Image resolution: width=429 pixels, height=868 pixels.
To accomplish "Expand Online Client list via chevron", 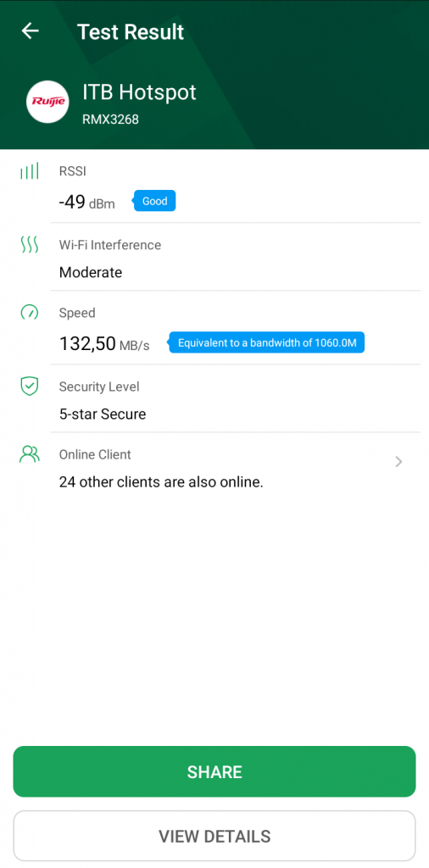I will point(398,462).
